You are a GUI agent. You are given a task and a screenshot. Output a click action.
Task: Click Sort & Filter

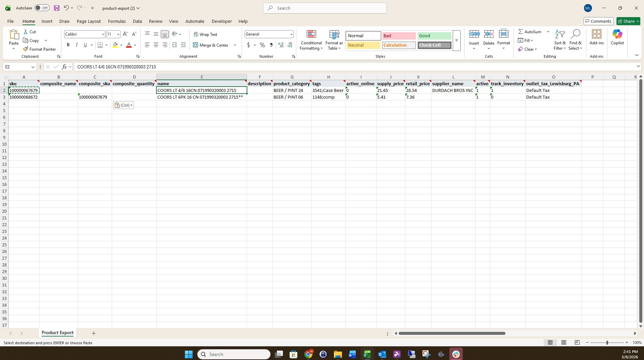point(559,40)
